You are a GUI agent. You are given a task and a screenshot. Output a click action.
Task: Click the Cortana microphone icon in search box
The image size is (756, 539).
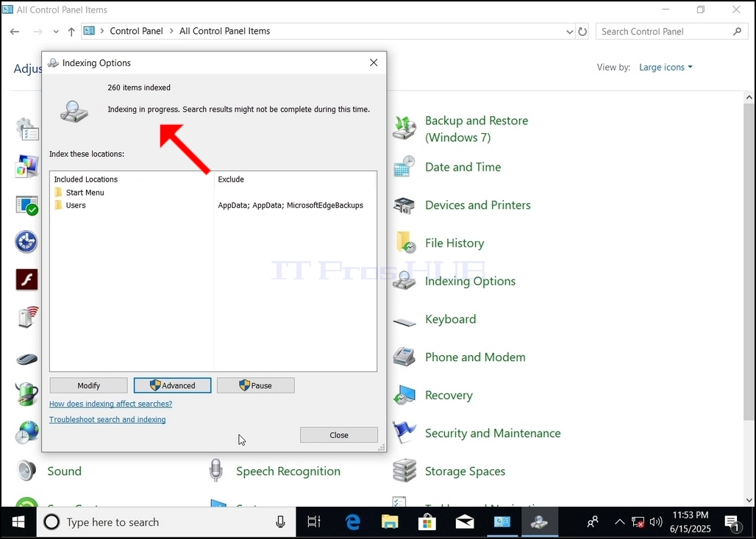pyautogui.click(x=280, y=522)
